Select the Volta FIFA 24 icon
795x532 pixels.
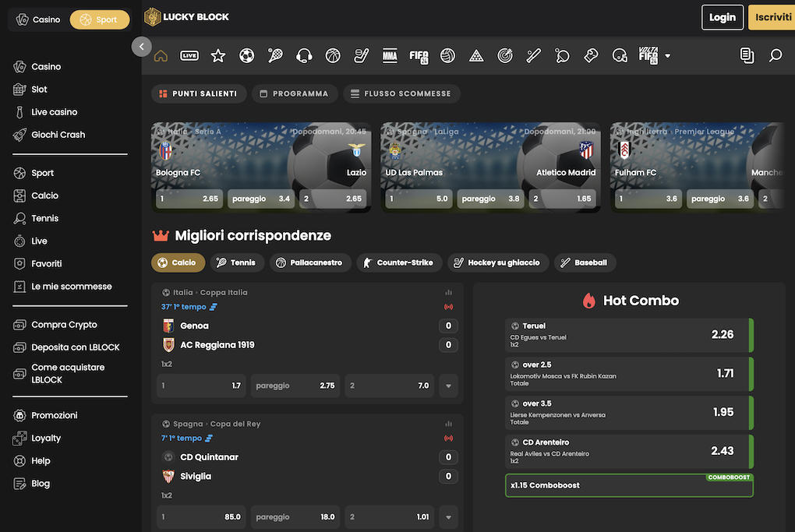(x=648, y=56)
